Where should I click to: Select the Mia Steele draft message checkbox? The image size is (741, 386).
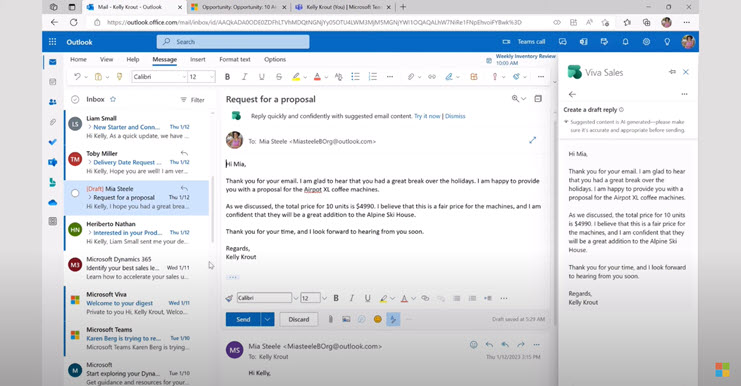75,193
